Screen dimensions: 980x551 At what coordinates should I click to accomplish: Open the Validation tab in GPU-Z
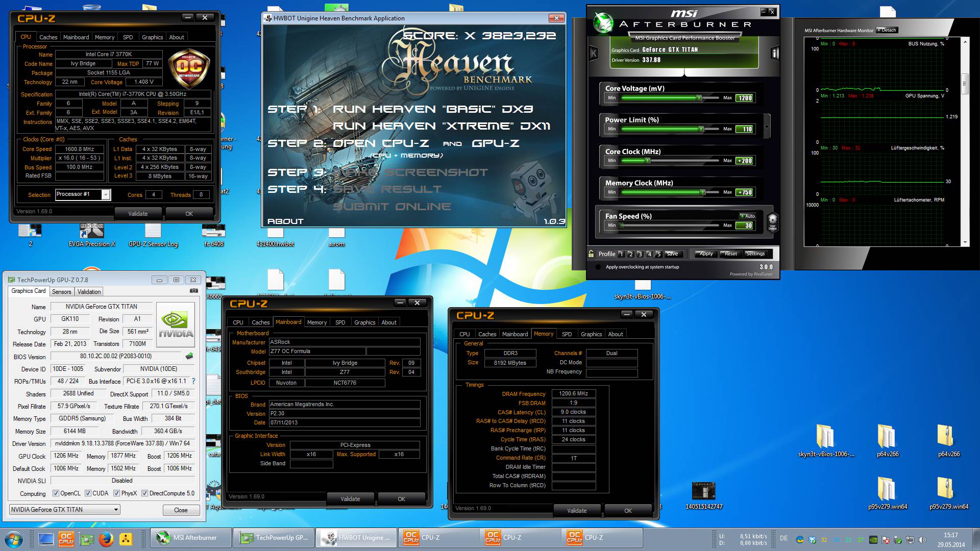89,292
